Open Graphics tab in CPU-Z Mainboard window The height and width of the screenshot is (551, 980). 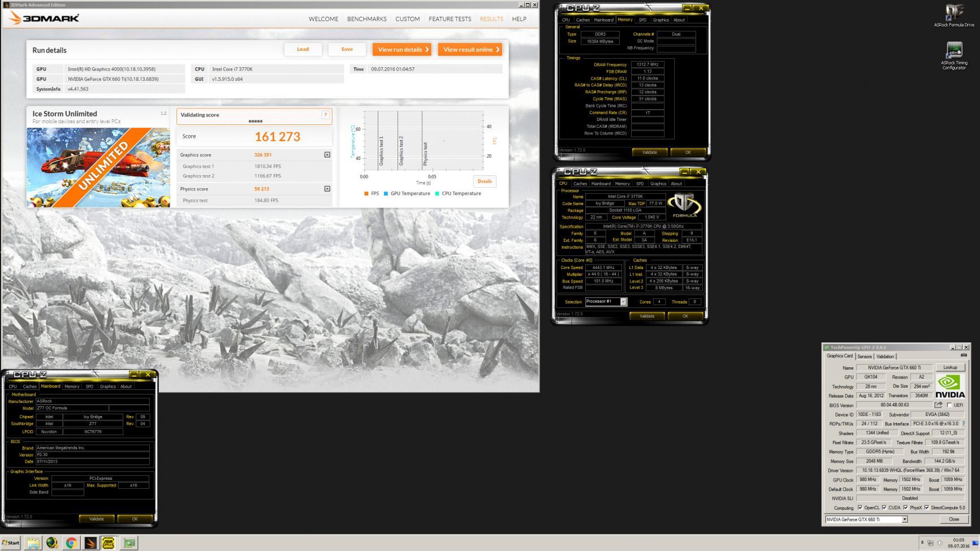[x=107, y=387]
